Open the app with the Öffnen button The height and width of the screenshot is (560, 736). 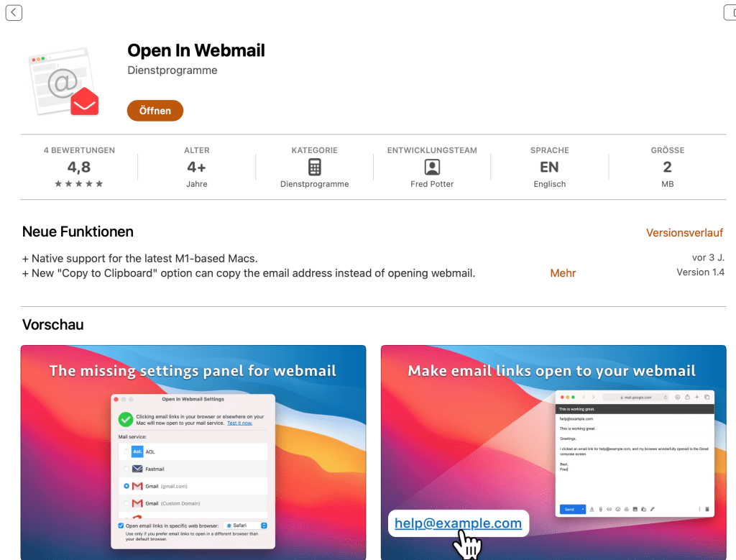pyautogui.click(x=155, y=111)
